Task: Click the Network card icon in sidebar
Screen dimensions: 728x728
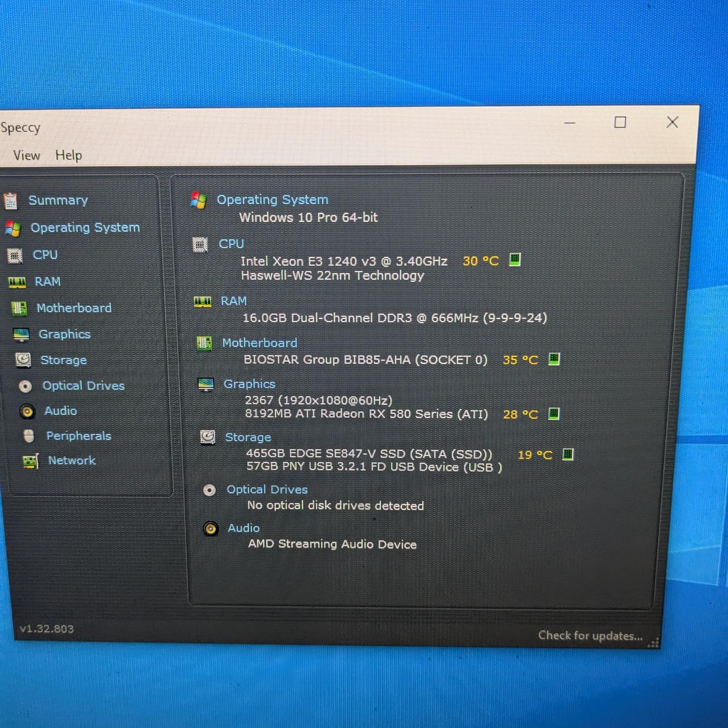Action: (x=31, y=461)
